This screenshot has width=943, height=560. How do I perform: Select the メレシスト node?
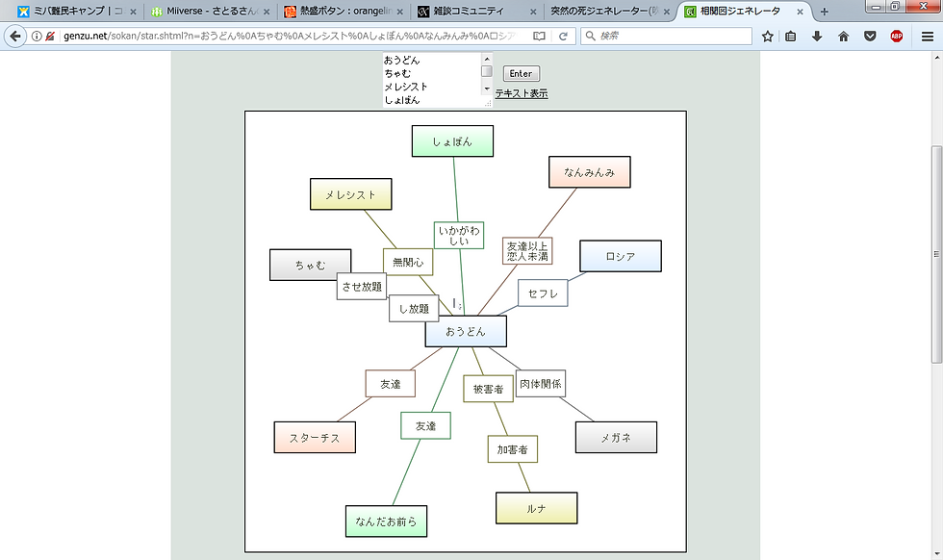coord(350,194)
